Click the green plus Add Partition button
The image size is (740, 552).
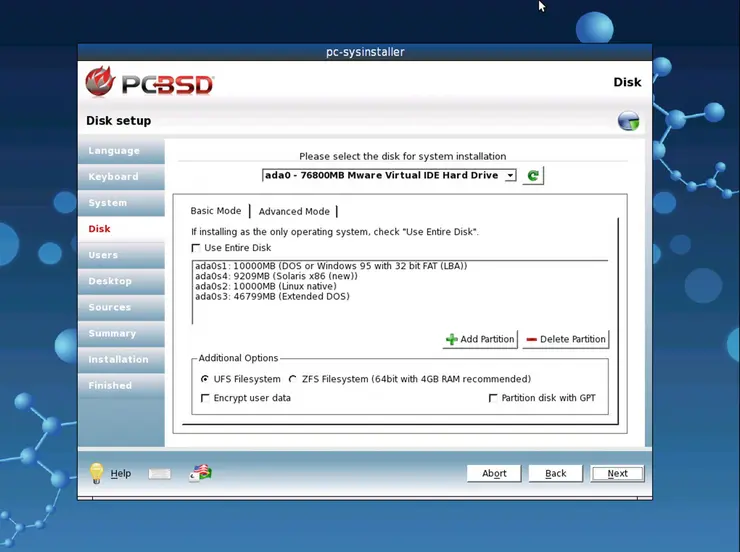[480, 339]
